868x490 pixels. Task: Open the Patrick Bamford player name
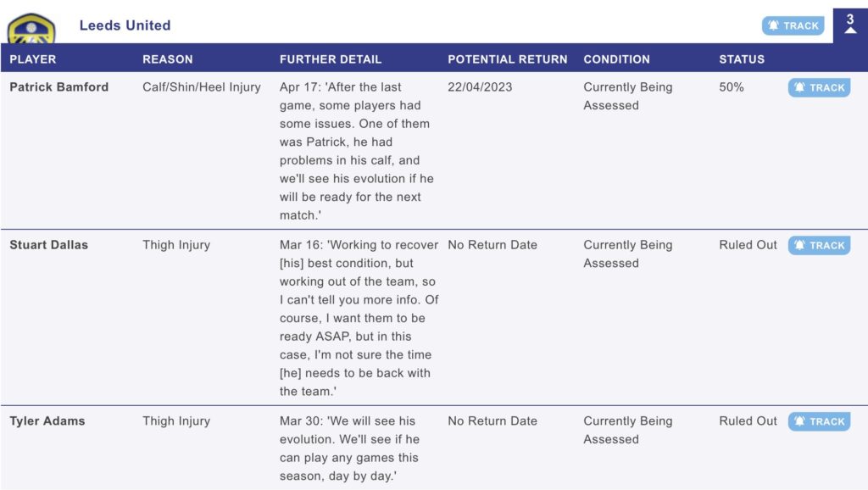59,87
